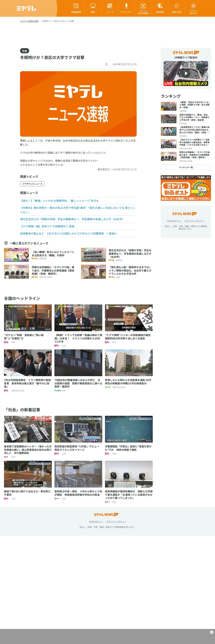Viewport: 215px width, 644px height.
Task: Click the ミヤテレNEWS NNN breadcrumb link
Action: [x=29, y=21]
